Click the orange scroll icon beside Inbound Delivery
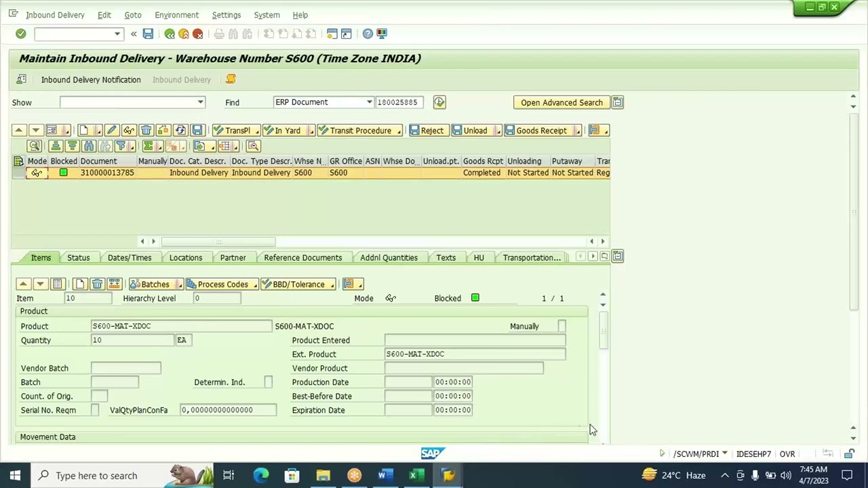The width and height of the screenshot is (868, 488). pos(231,79)
